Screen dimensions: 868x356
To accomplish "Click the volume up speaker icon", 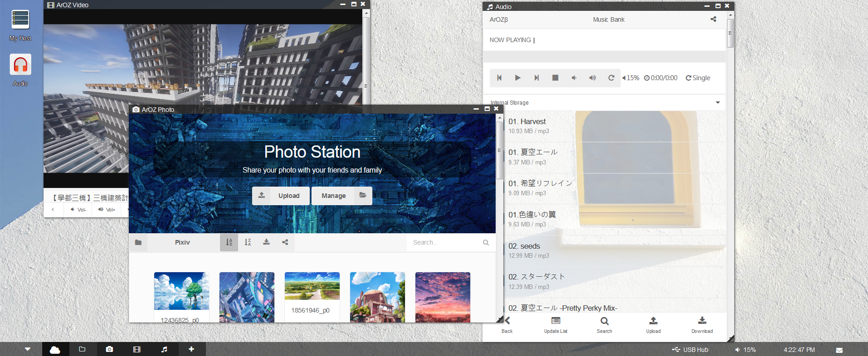I will [x=592, y=78].
